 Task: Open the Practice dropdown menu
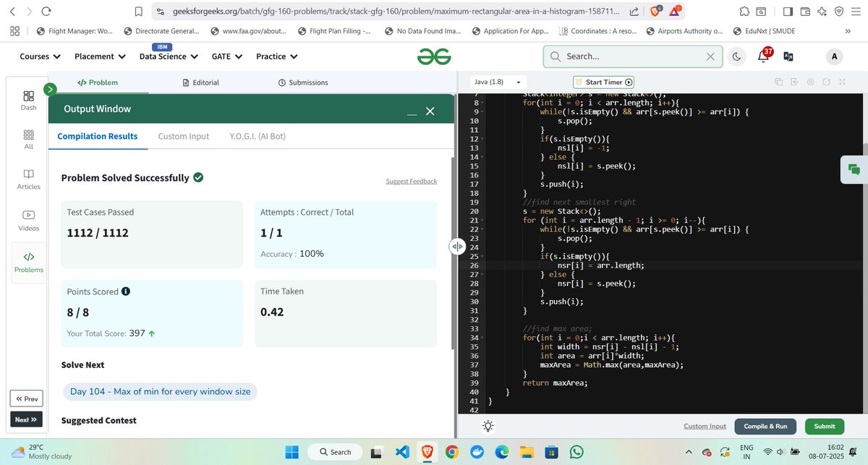(276, 56)
